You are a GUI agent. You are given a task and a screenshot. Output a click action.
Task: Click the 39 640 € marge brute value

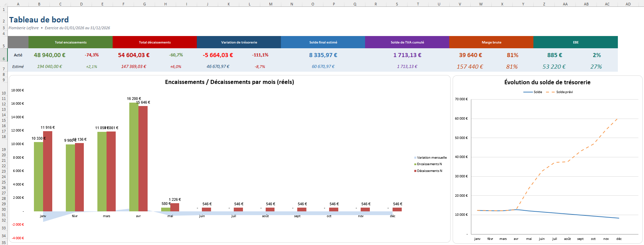[470, 55]
